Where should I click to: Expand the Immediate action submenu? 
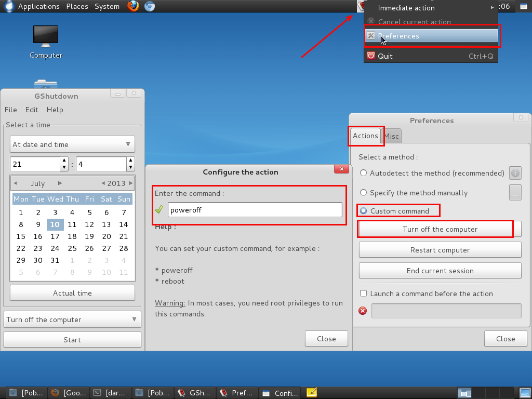[431, 8]
